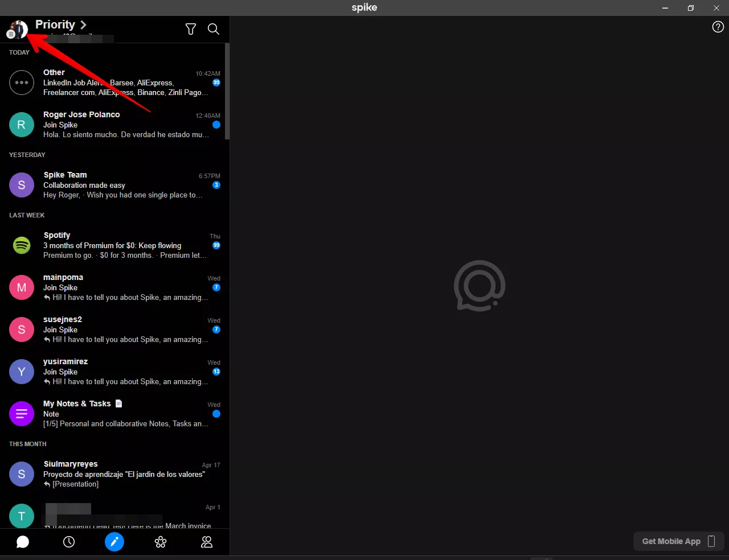Click the search magnifier icon
729x560 pixels.
click(214, 29)
